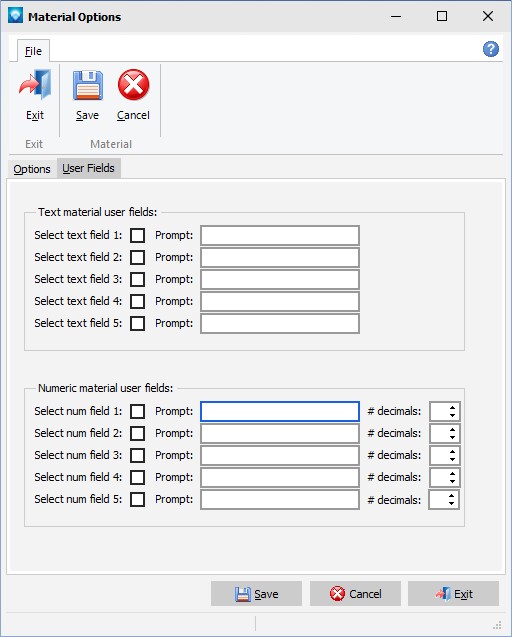This screenshot has width=512, height=637.
Task: Enable Select text field 1 checkbox
Action: [137, 235]
